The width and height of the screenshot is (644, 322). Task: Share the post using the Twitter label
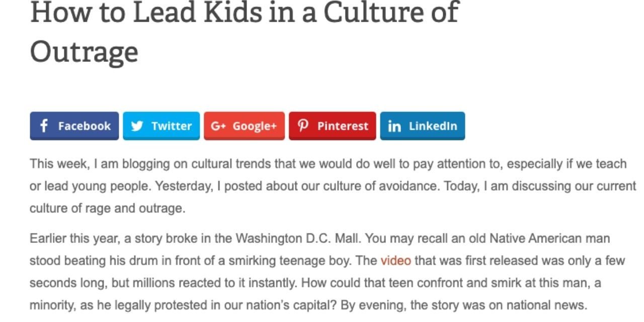172,126
